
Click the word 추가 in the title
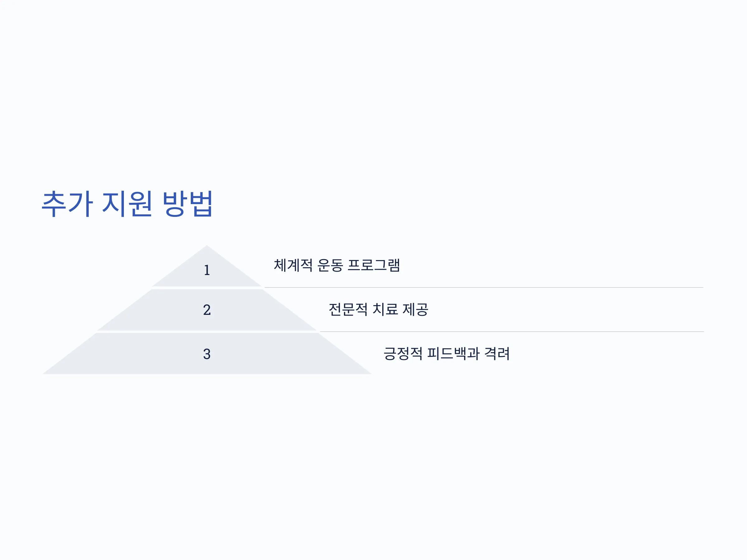(x=67, y=203)
